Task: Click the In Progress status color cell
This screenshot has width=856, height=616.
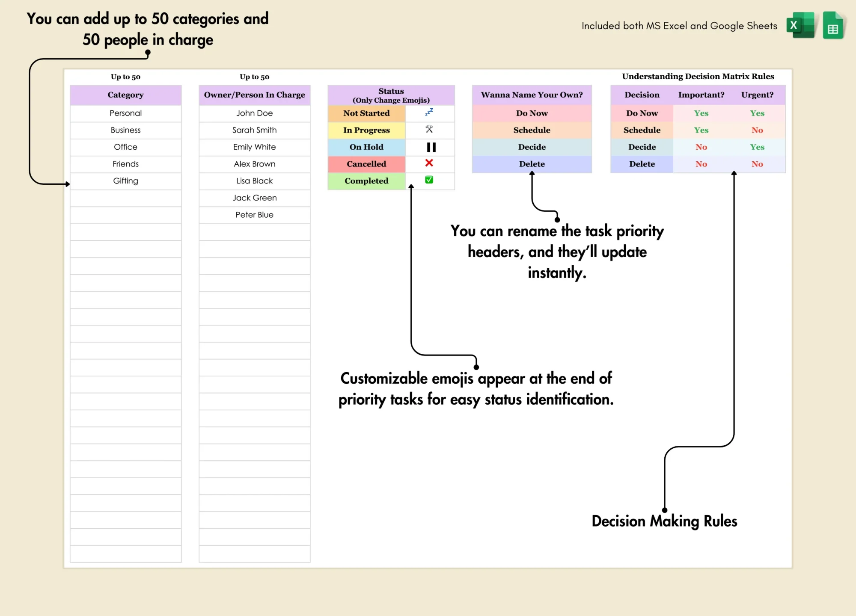Action: [366, 129]
